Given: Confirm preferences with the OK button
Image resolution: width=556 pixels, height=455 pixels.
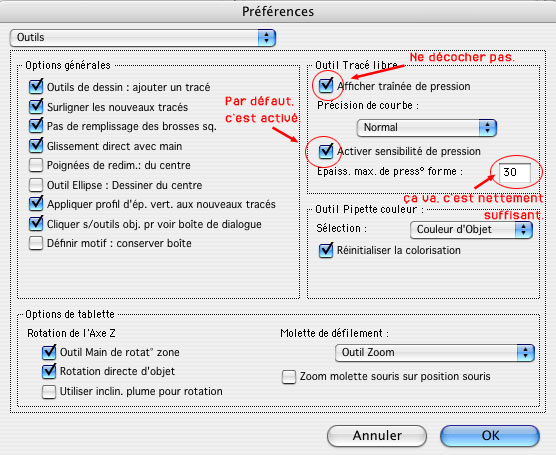Looking at the screenshot, I should [x=490, y=436].
